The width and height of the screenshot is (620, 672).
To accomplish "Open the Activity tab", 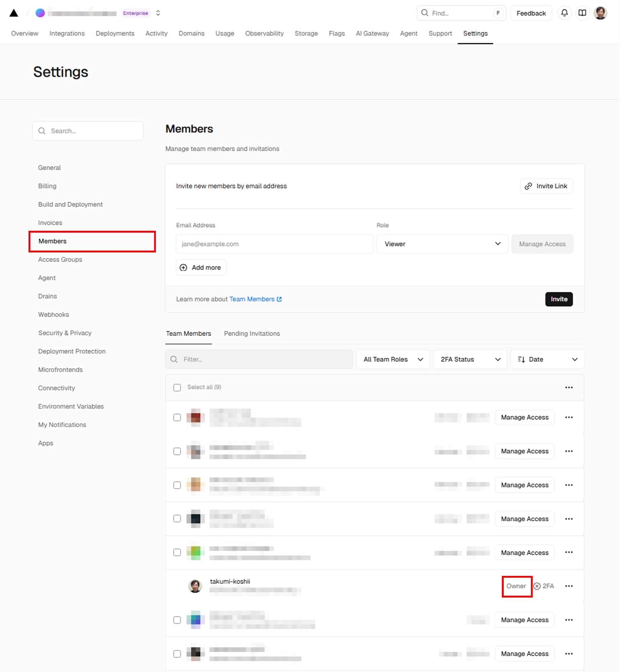I will pos(156,33).
